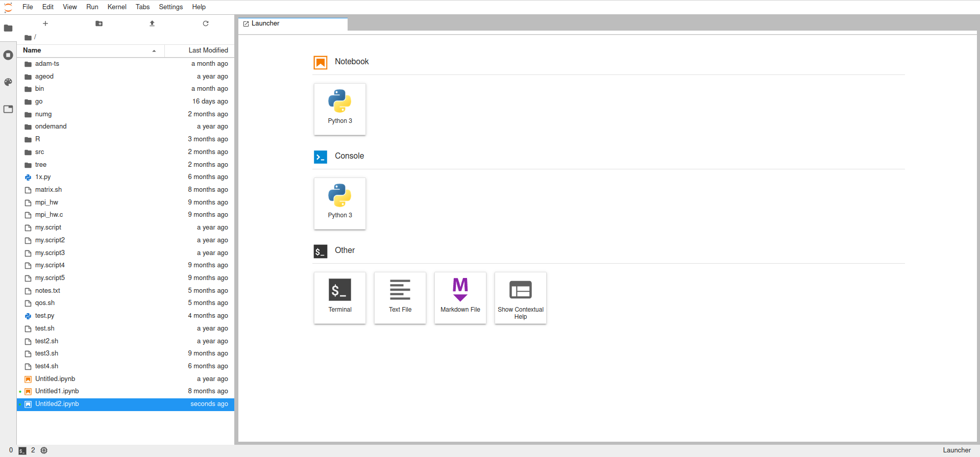
Task: Select the matrix.sh file
Action: tap(126, 190)
